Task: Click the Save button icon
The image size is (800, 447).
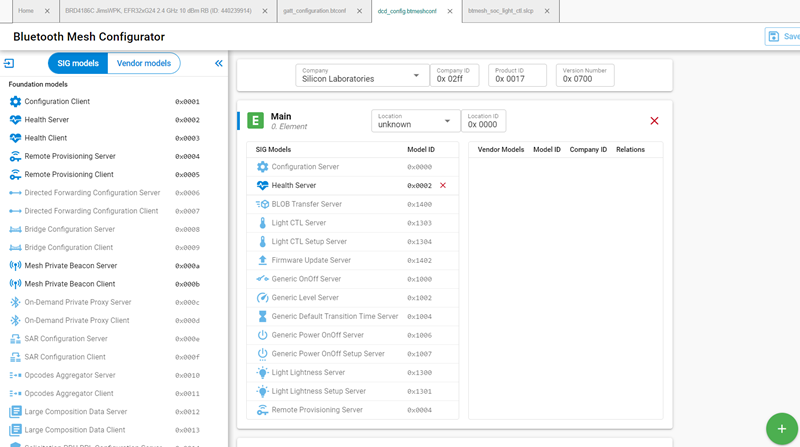Action: click(774, 36)
